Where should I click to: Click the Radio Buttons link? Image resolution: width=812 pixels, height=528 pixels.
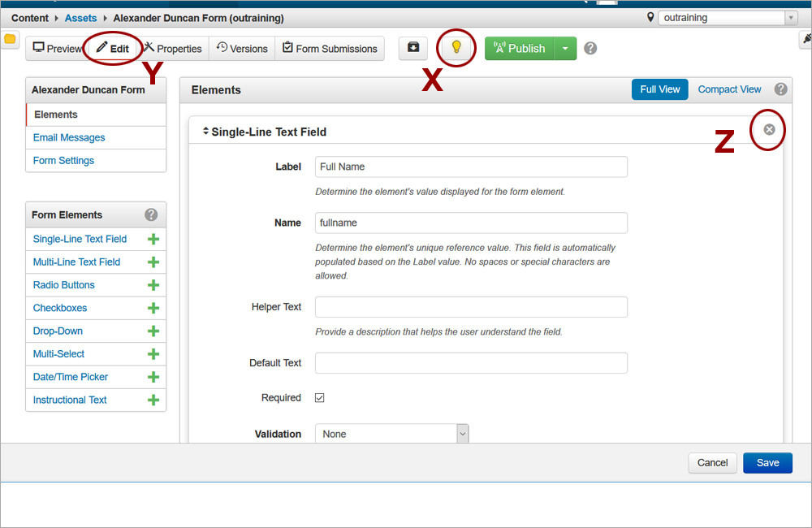[63, 285]
